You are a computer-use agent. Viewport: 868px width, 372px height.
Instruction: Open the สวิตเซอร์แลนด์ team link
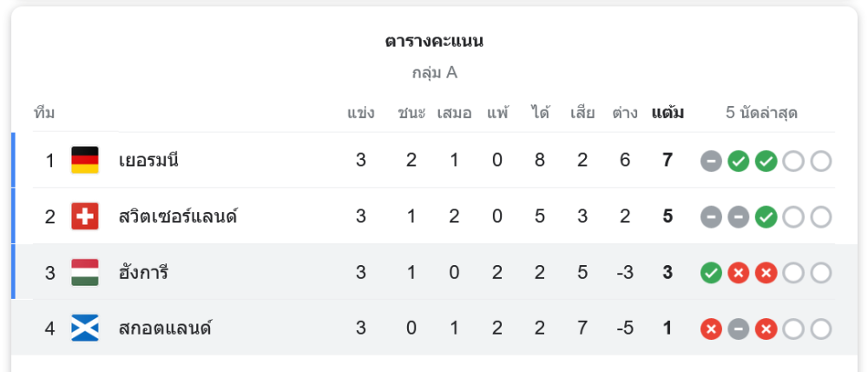point(178,216)
